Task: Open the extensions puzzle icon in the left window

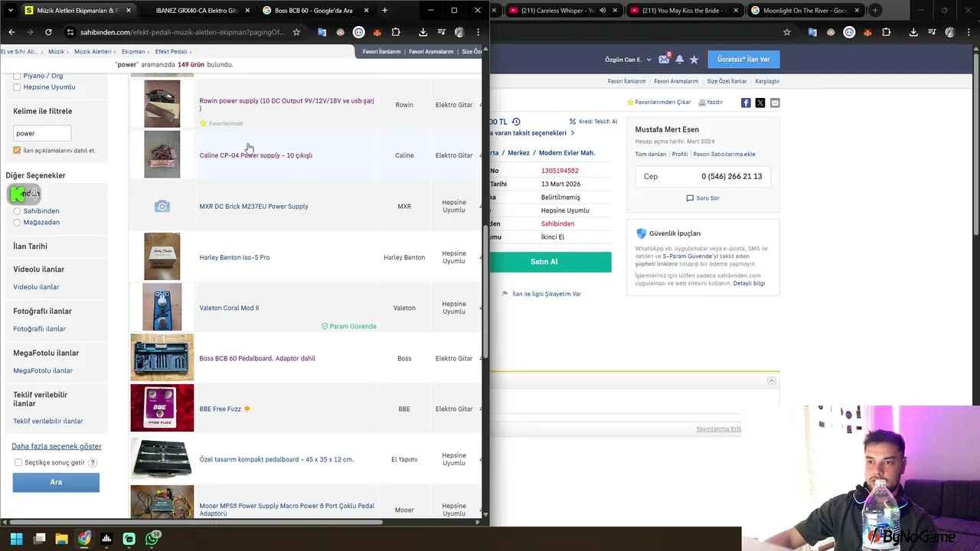Action: (396, 32)
